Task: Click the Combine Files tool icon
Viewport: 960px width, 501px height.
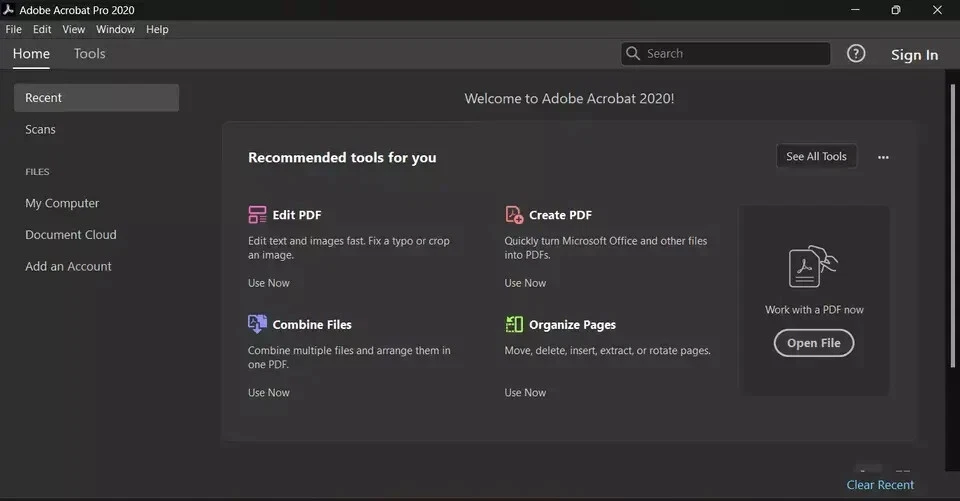Action: point(257,324)
